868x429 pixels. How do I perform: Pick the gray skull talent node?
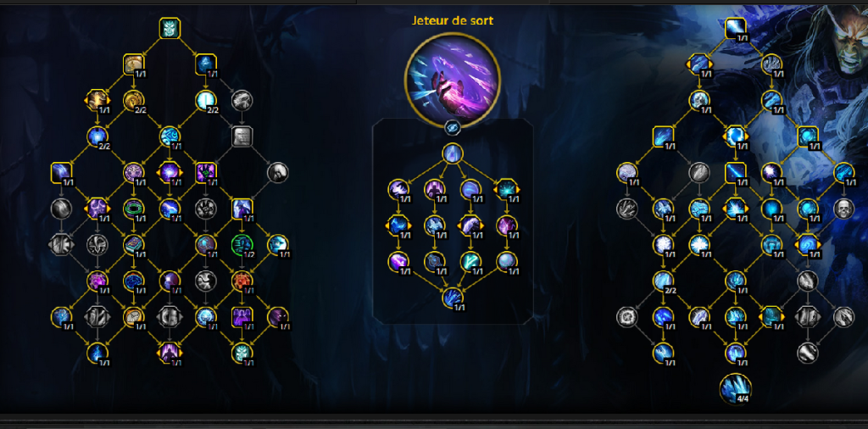coord(843,209)
